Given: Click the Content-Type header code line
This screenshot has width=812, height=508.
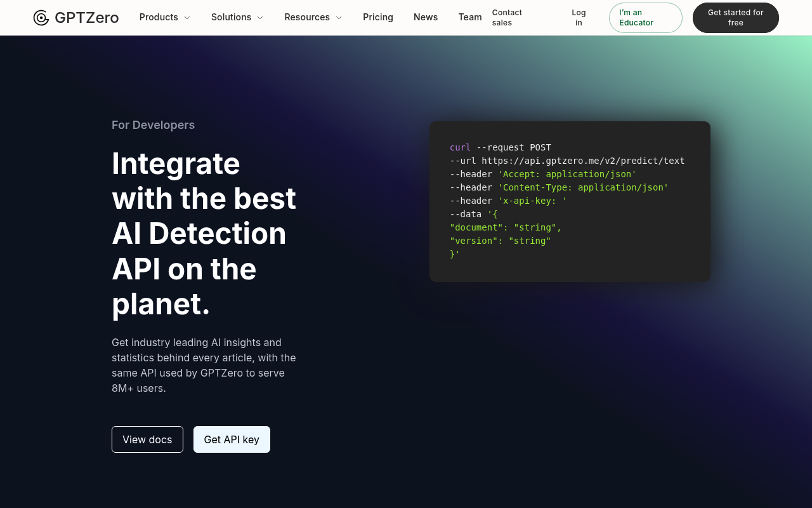Looking at the screenshot, I should (559, 187).
